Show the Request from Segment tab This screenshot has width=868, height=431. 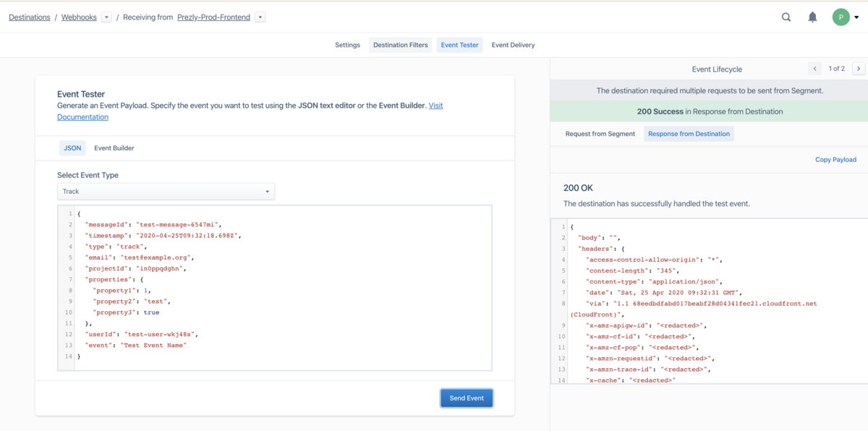[x=600, y=134]
